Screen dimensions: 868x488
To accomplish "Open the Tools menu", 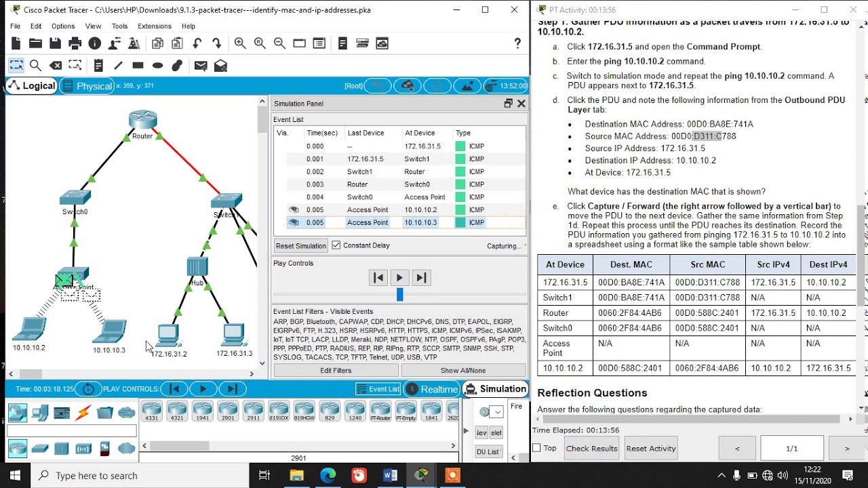I will coord(119,26).
